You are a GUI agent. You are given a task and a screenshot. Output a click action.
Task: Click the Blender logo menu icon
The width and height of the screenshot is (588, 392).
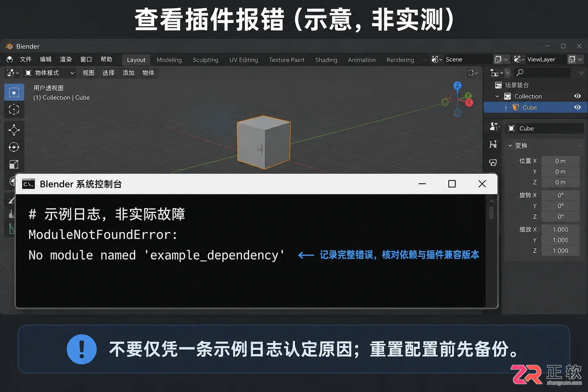(x=10, y=60)
